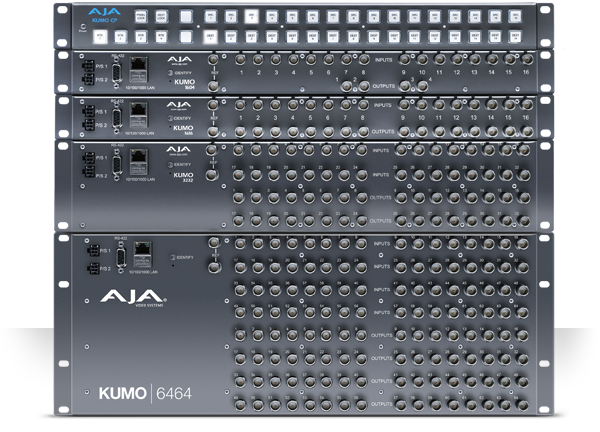Click the IDENTIFY indicator on KUMO 1604
Viewport: 600px width, 432px height.
point(170,73)
